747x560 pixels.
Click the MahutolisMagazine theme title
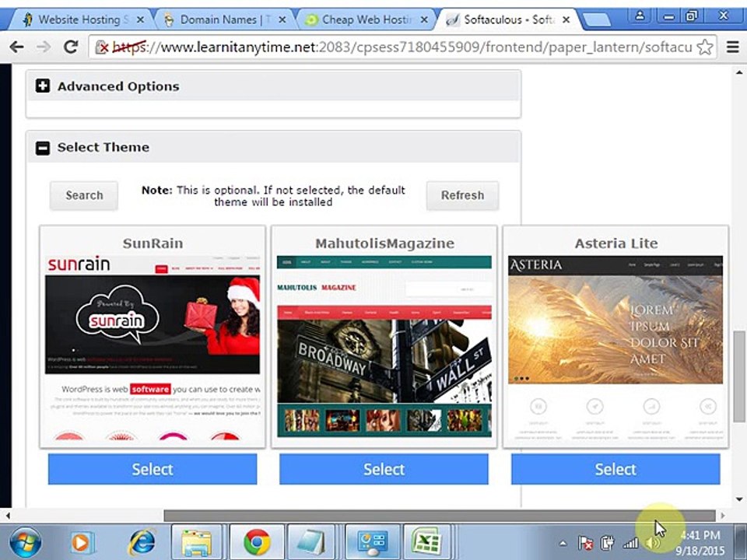coord(384,243)
